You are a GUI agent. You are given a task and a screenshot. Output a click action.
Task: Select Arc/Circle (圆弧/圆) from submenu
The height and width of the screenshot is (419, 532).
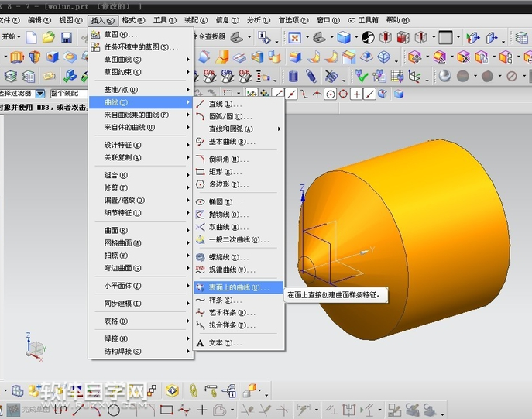[x=228, y=116]
